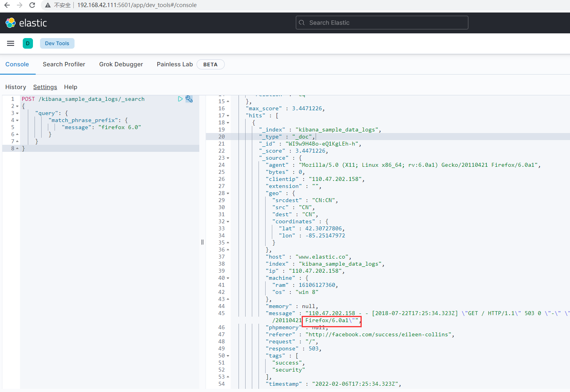This screenshot has height=392, width=570.
Task: Collapse the query fold at editor line 3
Action: 17,113
